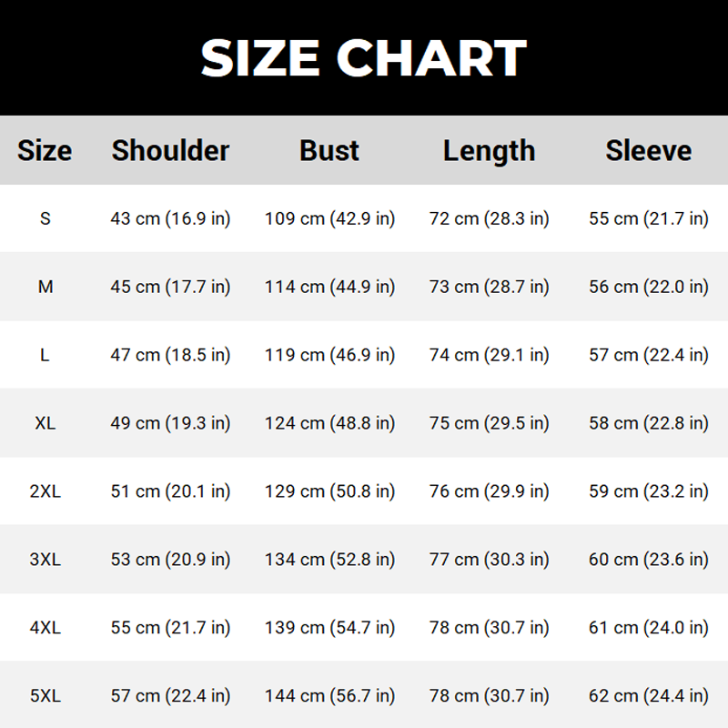
Task: Select sleeve value 61 cm (24.0 in)
Action: [x=648, y=628]
